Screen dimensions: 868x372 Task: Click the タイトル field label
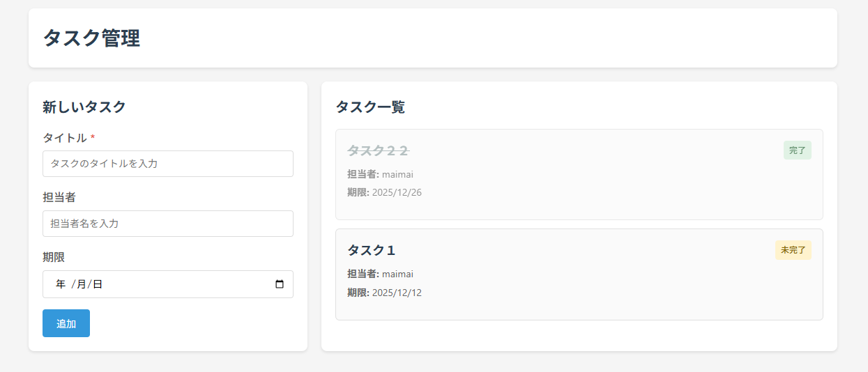coord(65,138)
